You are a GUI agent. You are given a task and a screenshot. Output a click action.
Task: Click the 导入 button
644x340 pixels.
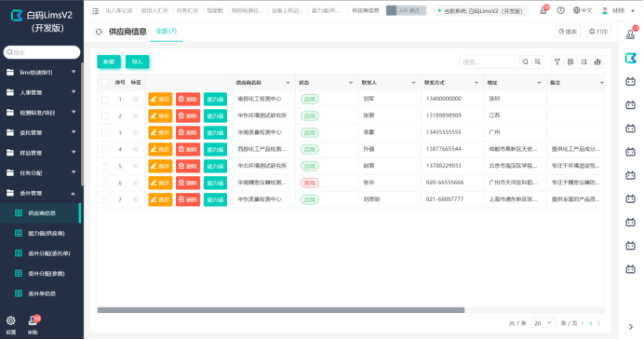click(x=137, y=62)
